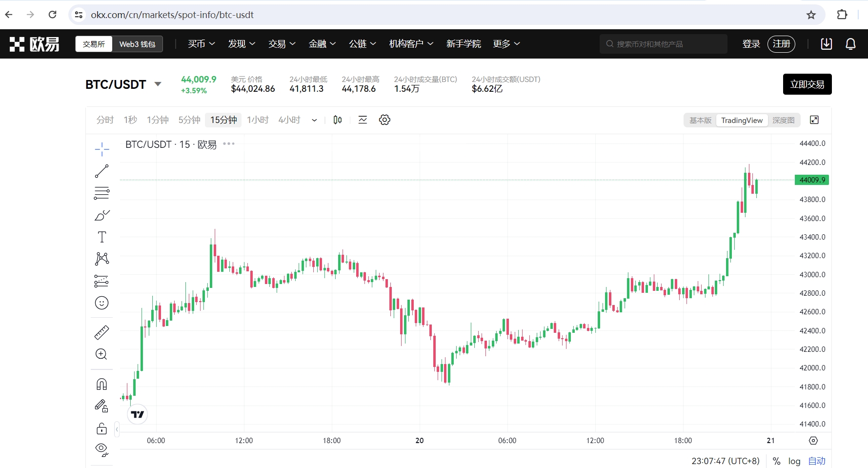Select the trend line drawing tool
Screen dimensions: 868x468
(101, 171)
